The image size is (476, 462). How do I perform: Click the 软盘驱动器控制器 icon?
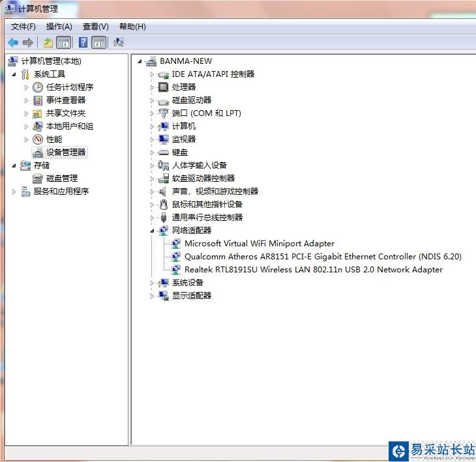tap(164, 179)
